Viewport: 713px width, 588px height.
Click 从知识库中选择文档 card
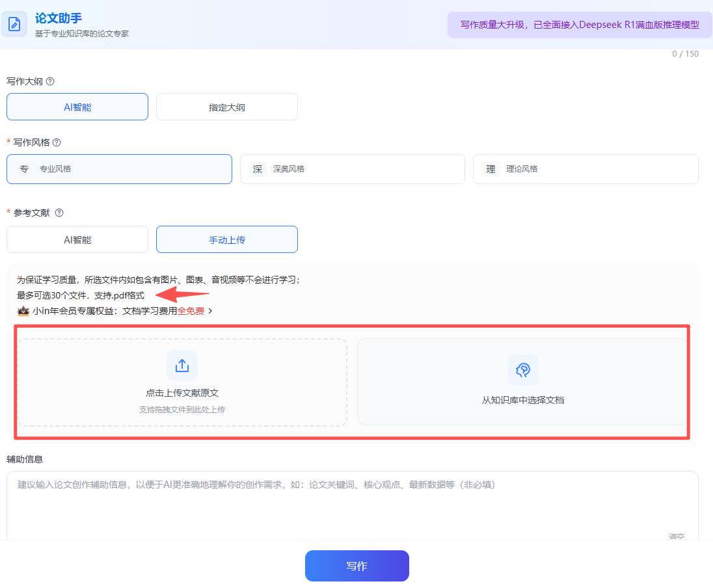[x=522, y=382]
